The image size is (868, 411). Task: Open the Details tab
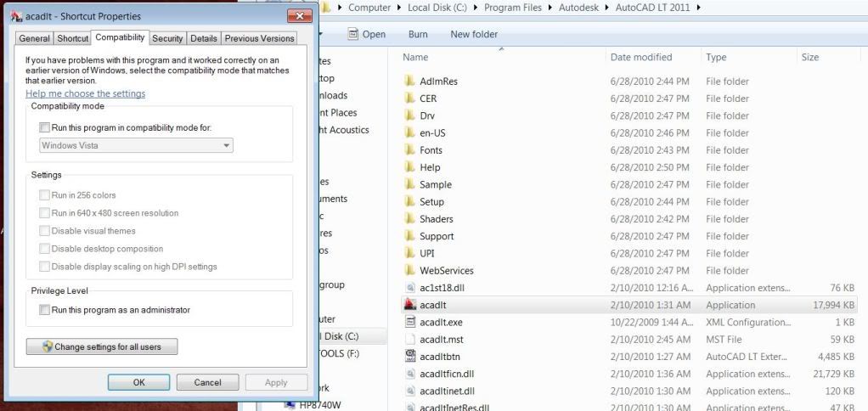coord(204,38)
